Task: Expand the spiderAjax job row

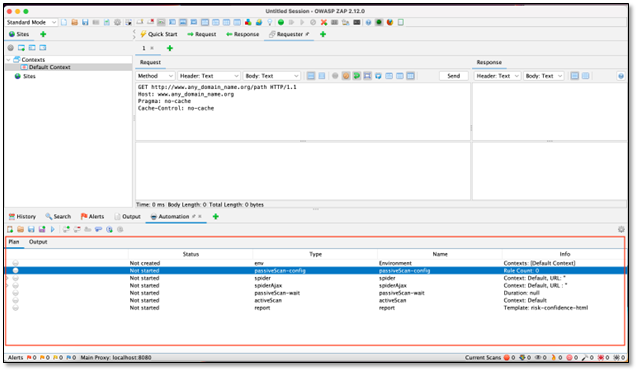Action: coord(7,286)
